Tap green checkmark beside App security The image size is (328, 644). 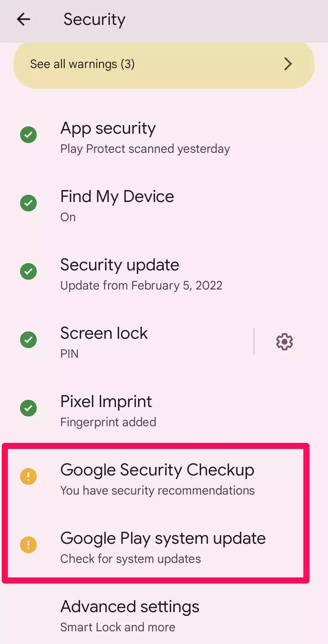click(x=28, y=135)
